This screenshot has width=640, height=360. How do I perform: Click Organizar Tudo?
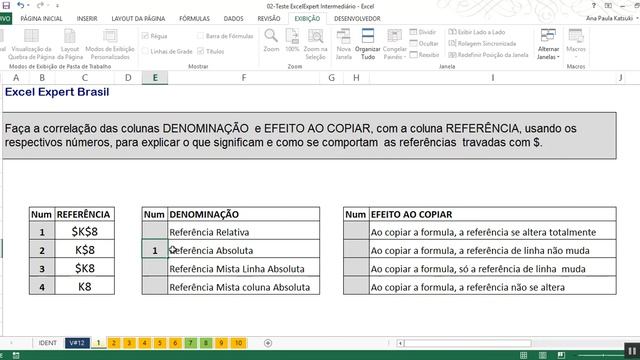(368, 44)
